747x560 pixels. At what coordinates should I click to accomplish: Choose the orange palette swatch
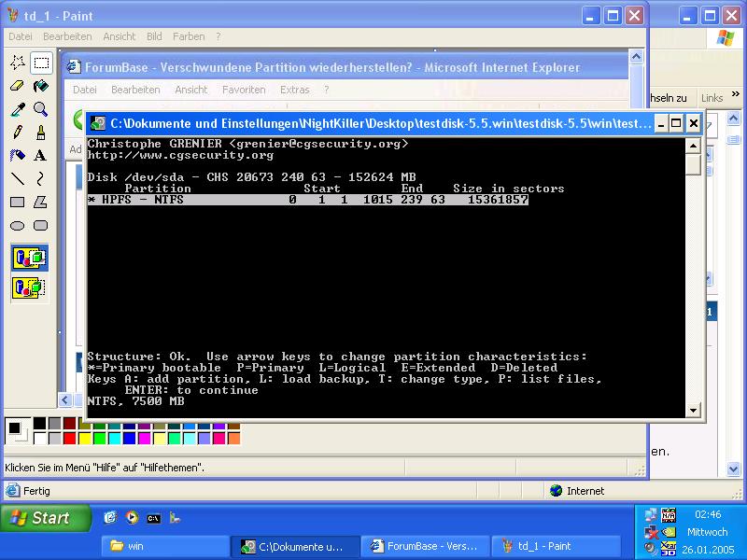click(x=234, y=438)
